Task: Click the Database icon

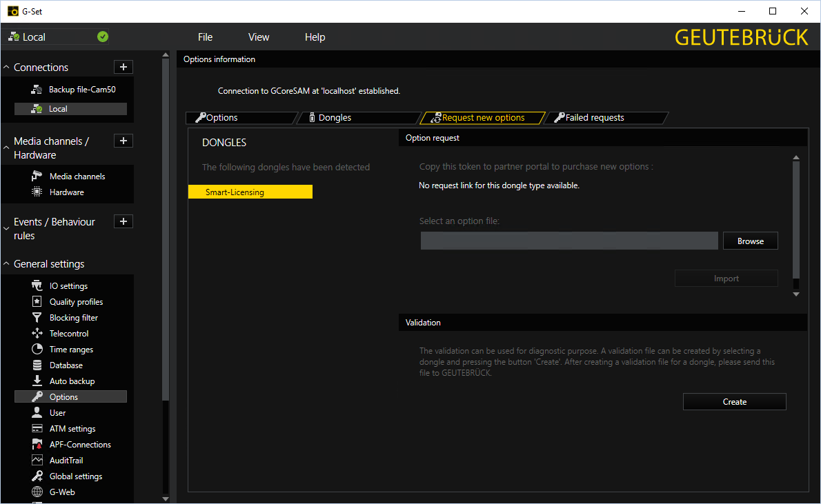Action: coord(37,365)
